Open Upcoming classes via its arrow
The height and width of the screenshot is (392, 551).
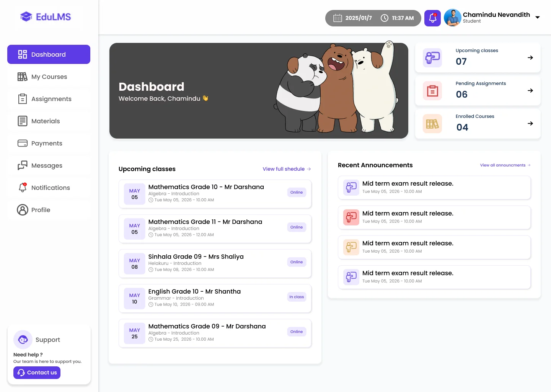[x=530, y=58]
